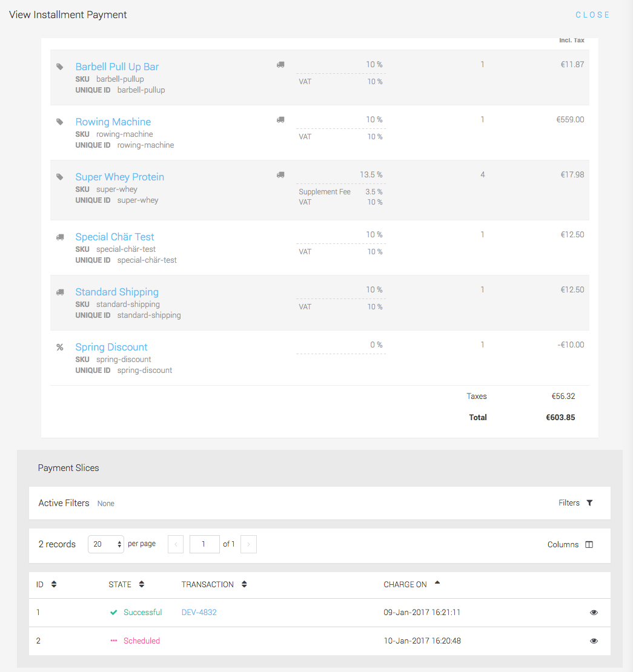Close the Installment Payment view
Viewport: 633px width, 672px height.
click(592, 15)
